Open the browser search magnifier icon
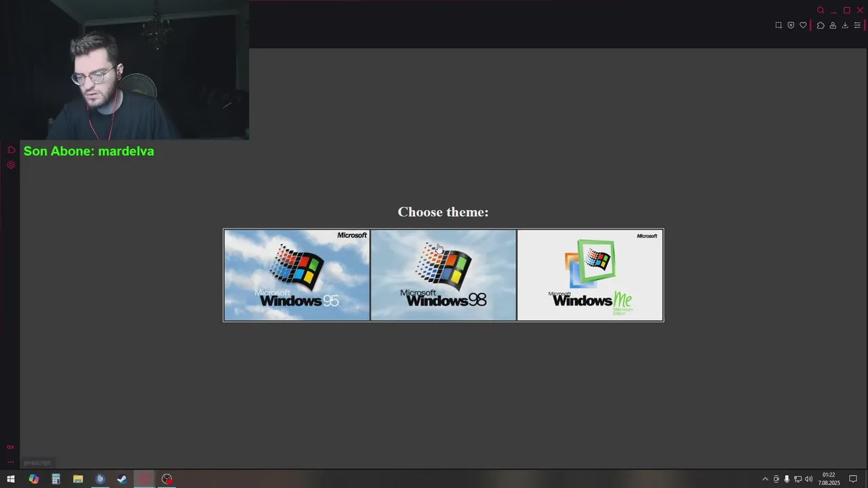The height and width of the screenshot is (488, 868). pyautogui.click(x=821, y=10)
